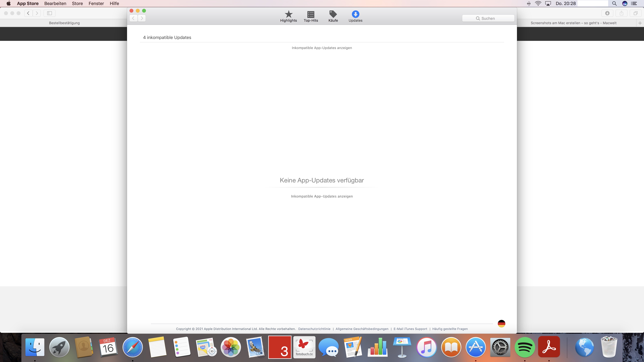Screen dimensions: 644x362
Task: Open Wi-Fi status menu
Action: [538, 3]
